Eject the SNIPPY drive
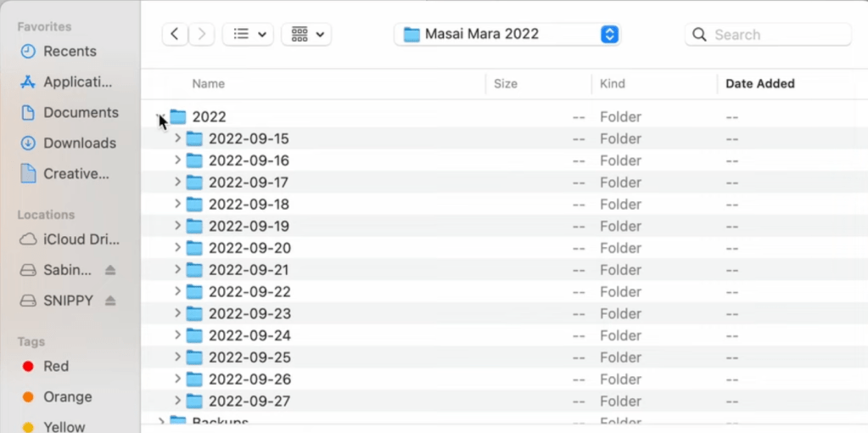 click(110, 301)
